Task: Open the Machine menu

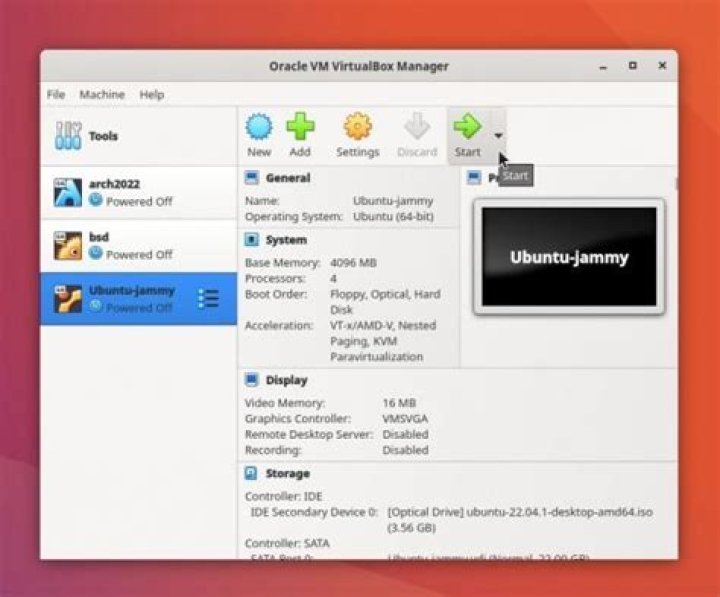Action: pos(102,95)
